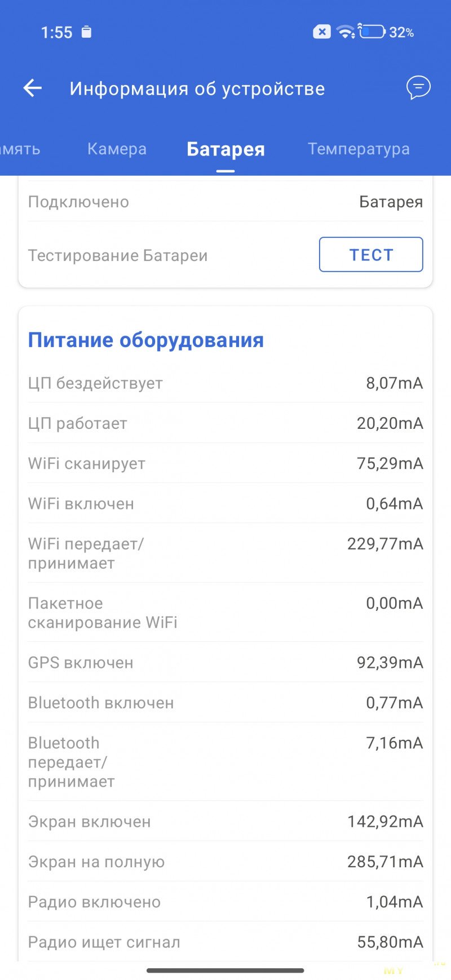
Task: Open the partially visible Память tab
Action: pyautogui.click(x=20, y=149)
